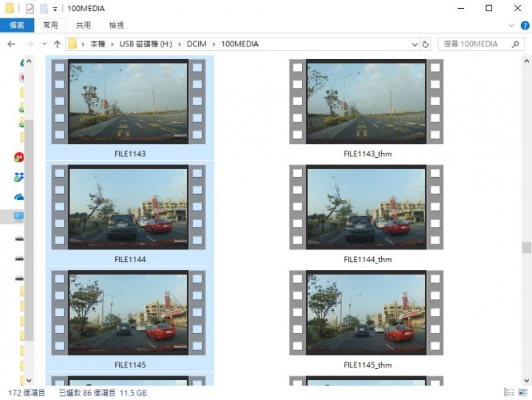Select the FILE1144 video thumbnail
This screenshot has width=532, height=400.
(x=129, y=207)
